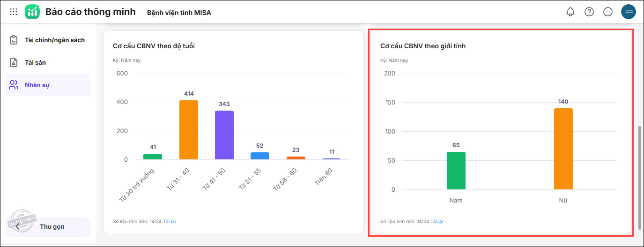
Task: Open Tài chính/ngân sách section
Action: click(x=48, y=40)
